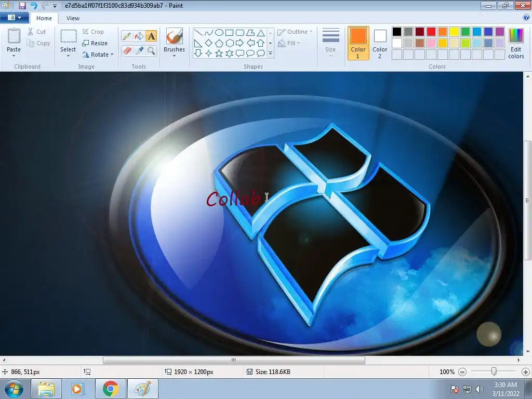Select the Six-point star shape
Viewport: 532px width, 399px height.
[x=230, y=54]
